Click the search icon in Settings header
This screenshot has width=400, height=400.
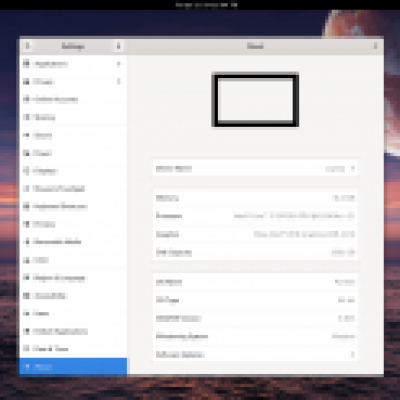27,46
